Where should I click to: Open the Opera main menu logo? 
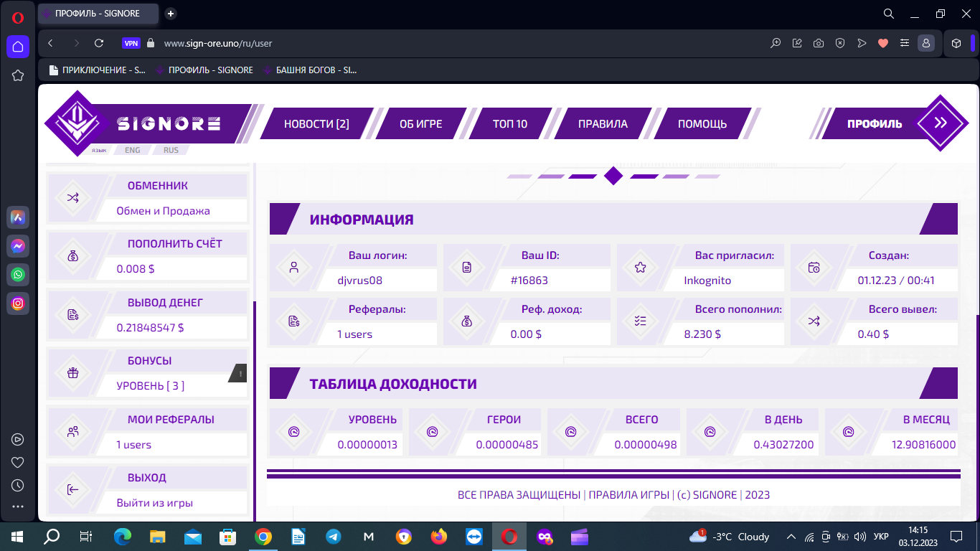[18, 18]
